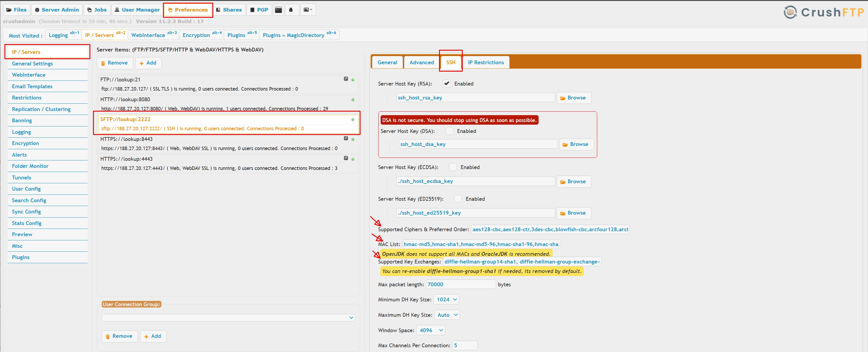Switch to the General tab
Image resolution: width=868 pixels, height=352 pixels.
387,62
